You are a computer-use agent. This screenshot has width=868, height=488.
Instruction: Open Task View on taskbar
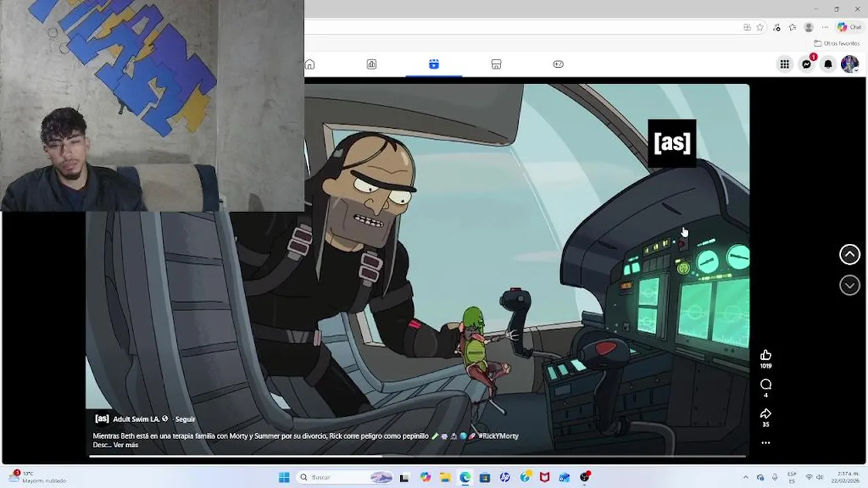pyautogui.click(x=405, y=477)
